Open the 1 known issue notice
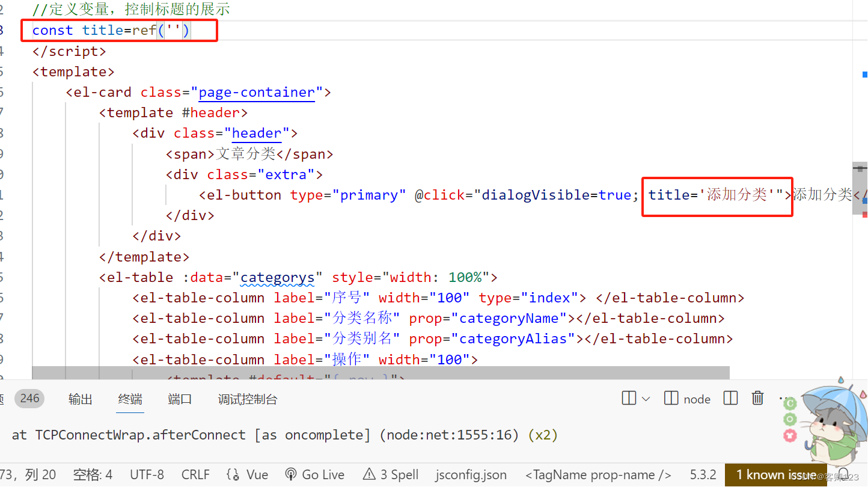This screenshot has height=487, width=868. pos(776,474)
